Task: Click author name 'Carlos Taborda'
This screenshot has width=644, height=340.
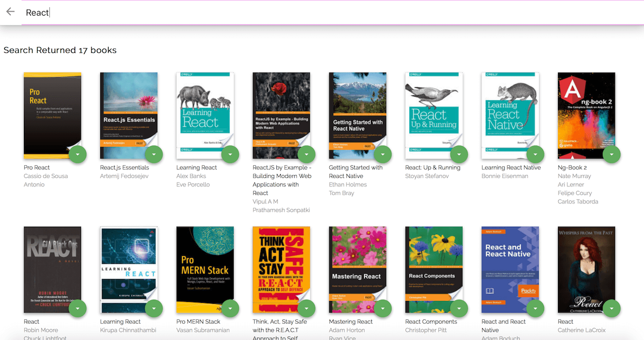Action: click(578, 202)
